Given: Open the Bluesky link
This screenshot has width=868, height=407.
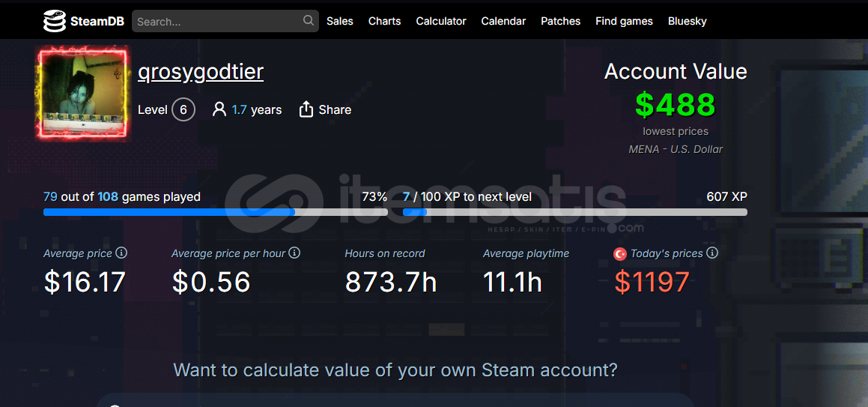Looking at the screenshot, I should click(x=687, y=21).
